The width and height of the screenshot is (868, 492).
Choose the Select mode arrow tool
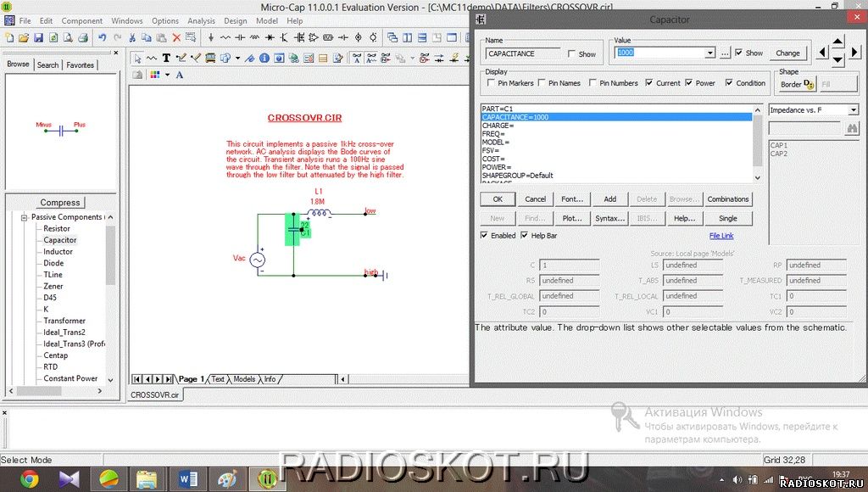[137, 59]
